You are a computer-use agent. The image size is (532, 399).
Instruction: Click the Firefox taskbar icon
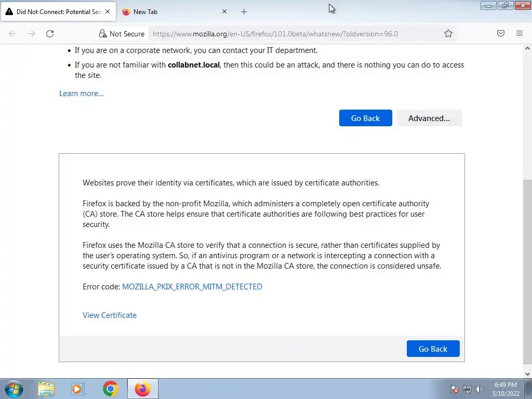[x=142, y=389]
